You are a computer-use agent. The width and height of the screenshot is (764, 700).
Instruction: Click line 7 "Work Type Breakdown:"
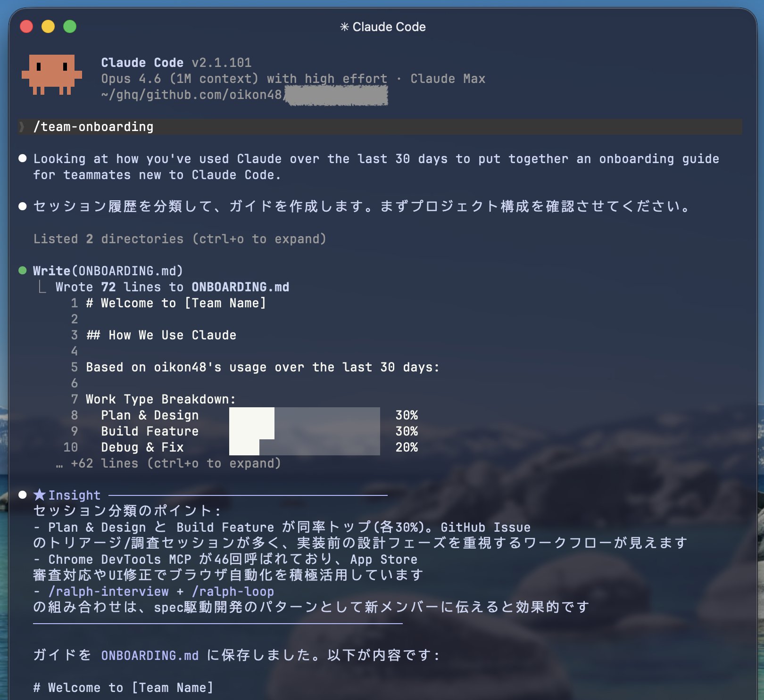point(161,399)
